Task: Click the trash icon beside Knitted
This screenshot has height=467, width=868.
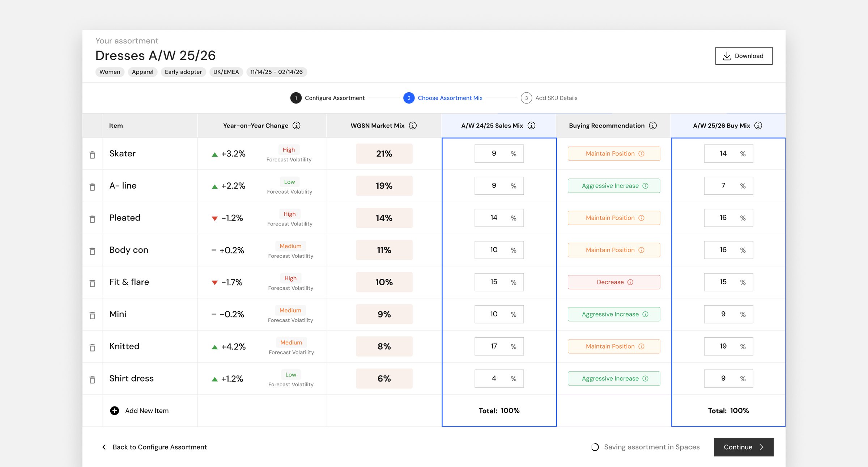Action: click(x=92, y=348)
